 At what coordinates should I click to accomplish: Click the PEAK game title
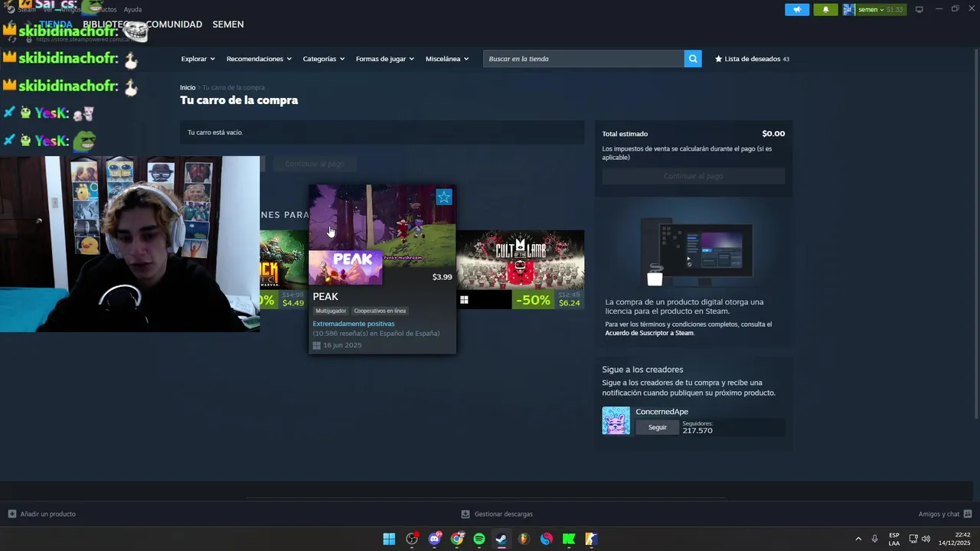325,296
